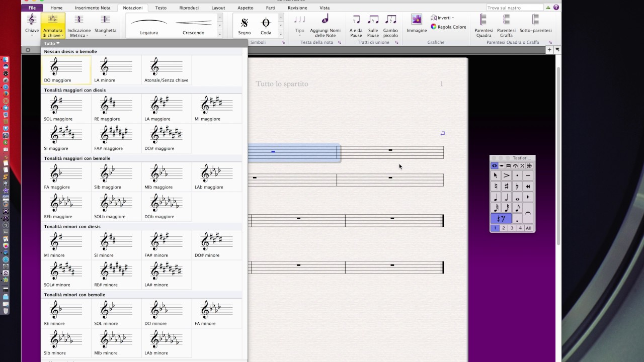The width and height of the screenshot is (644, 362).
Task: Select the common notes keypad layout
Action: tap(495, 166)
